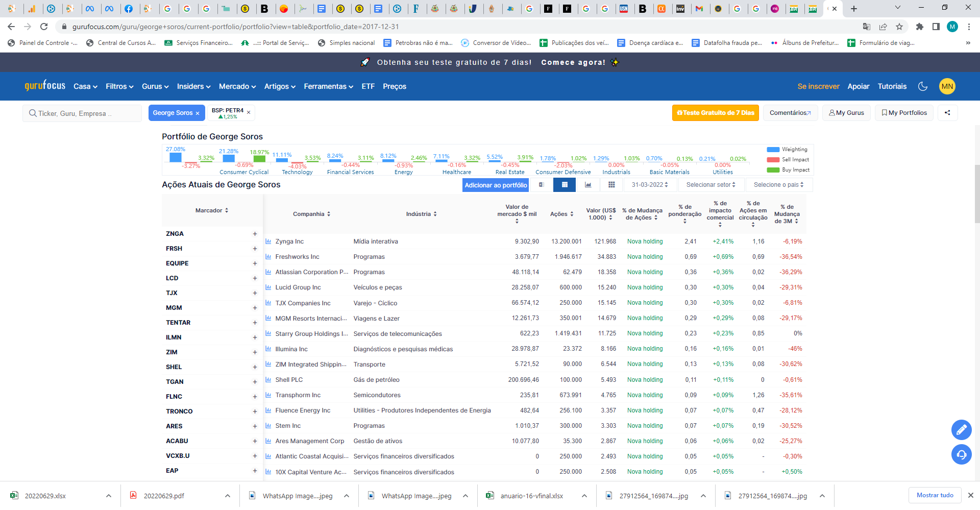Click the Adicionar ao portfólio button
Viewport: 980px width, 510px height.
[x=496, y=185]
